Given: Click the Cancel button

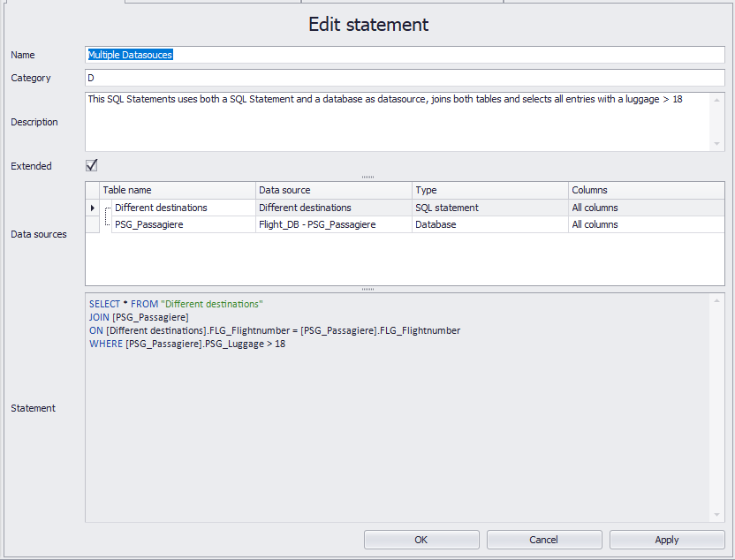Looking at the screenshot, I should (x=544, y=540).
